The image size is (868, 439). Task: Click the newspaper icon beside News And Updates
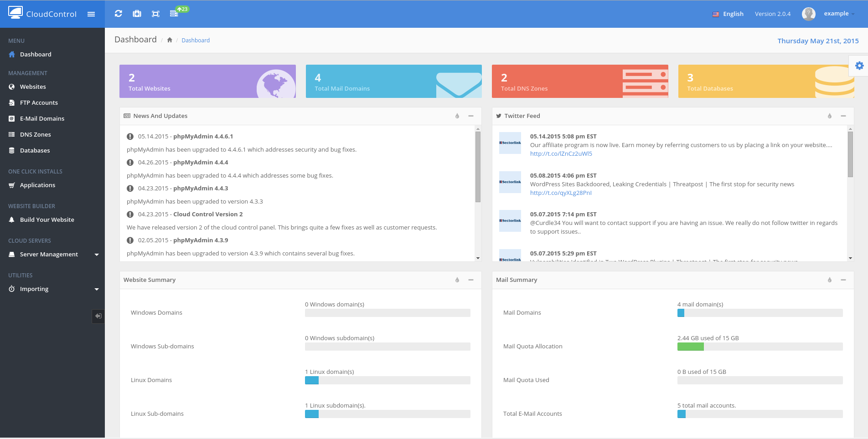click(127, 116)
